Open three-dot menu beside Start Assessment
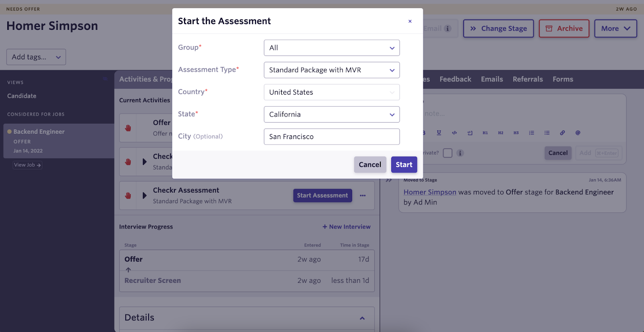Viewport: 644px width, 332px height. tap(363, 195)
